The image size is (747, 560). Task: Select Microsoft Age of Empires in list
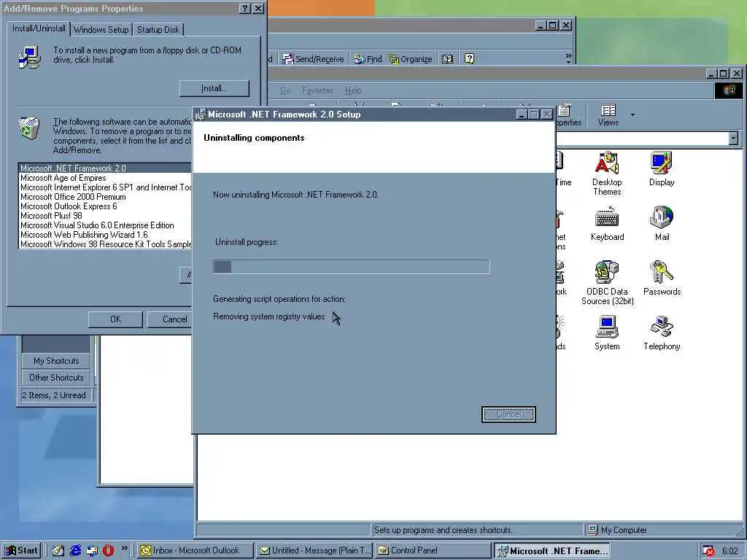tap(105, 178)
